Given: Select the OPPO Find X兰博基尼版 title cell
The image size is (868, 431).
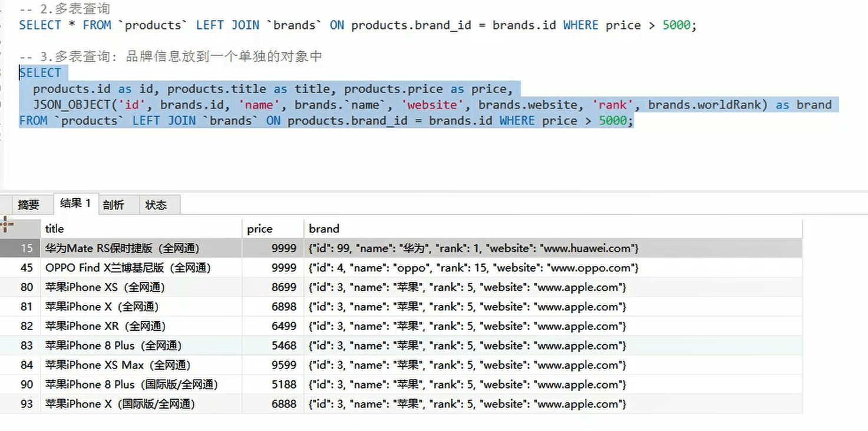Looking at the screenshot, I should click(128, 268).
